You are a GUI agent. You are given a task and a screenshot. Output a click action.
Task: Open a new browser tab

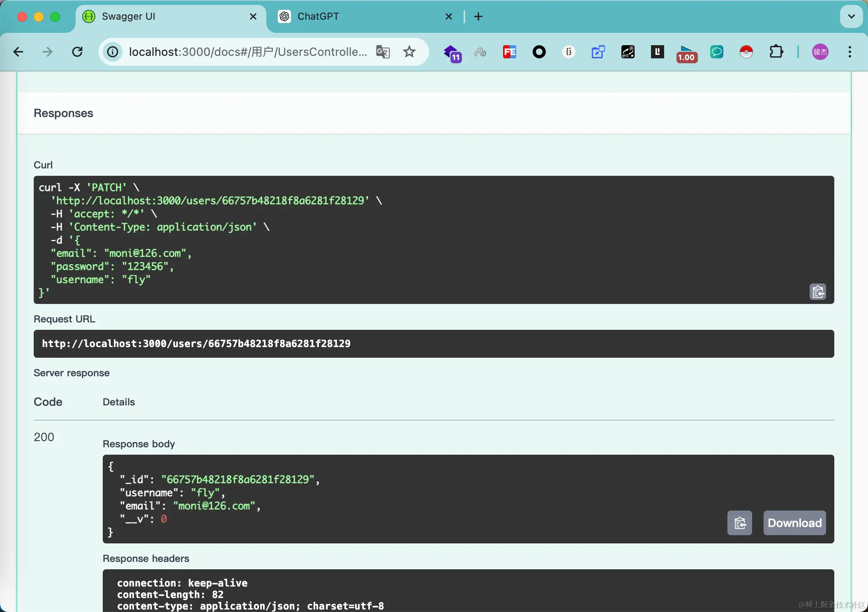click(478, 16)
